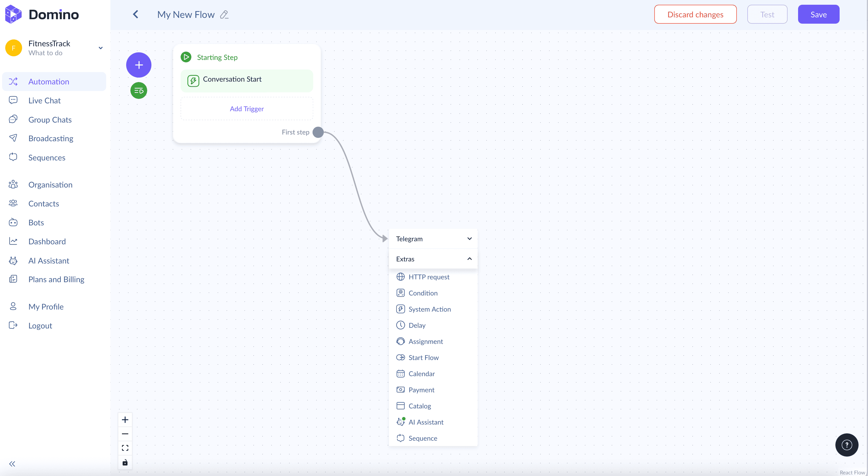
Task: Fit flow view to screen
Action: pos(125,448)
